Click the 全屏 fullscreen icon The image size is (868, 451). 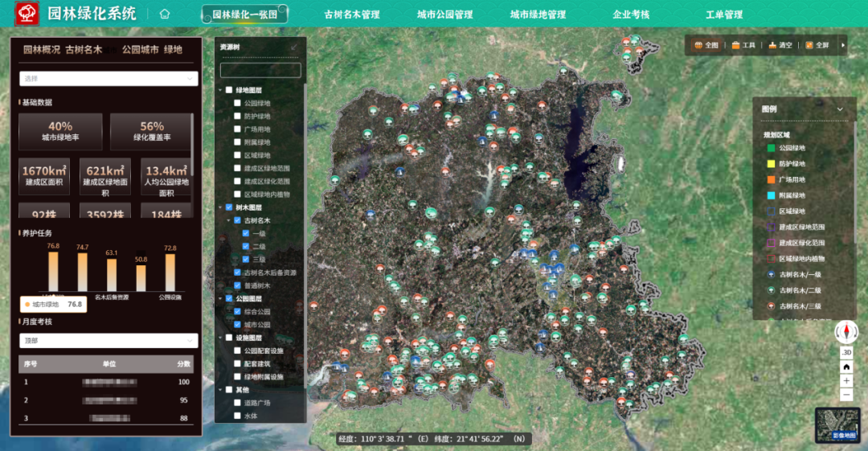[809, 46]
